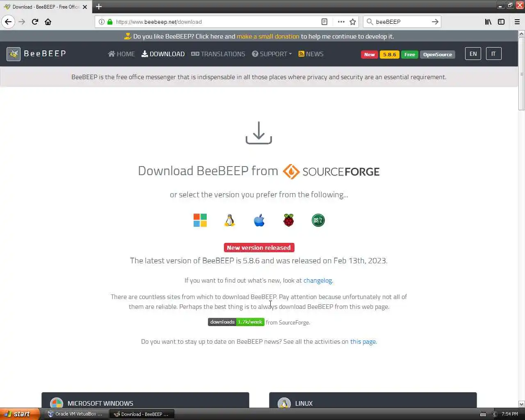The height and width of the screenshot is (420, 525).
Task: Run the search with the arrow button
Action: click(435, 22)
